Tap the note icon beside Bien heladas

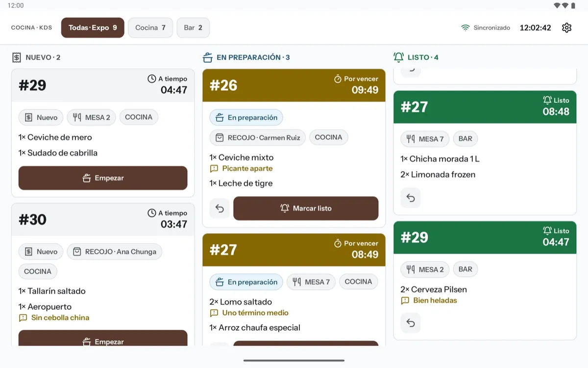click(x=405, y=301)
